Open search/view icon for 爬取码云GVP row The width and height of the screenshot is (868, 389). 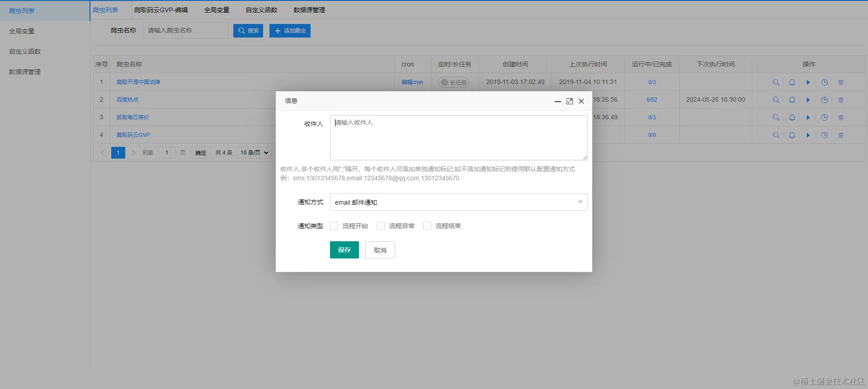coord(776,135)
